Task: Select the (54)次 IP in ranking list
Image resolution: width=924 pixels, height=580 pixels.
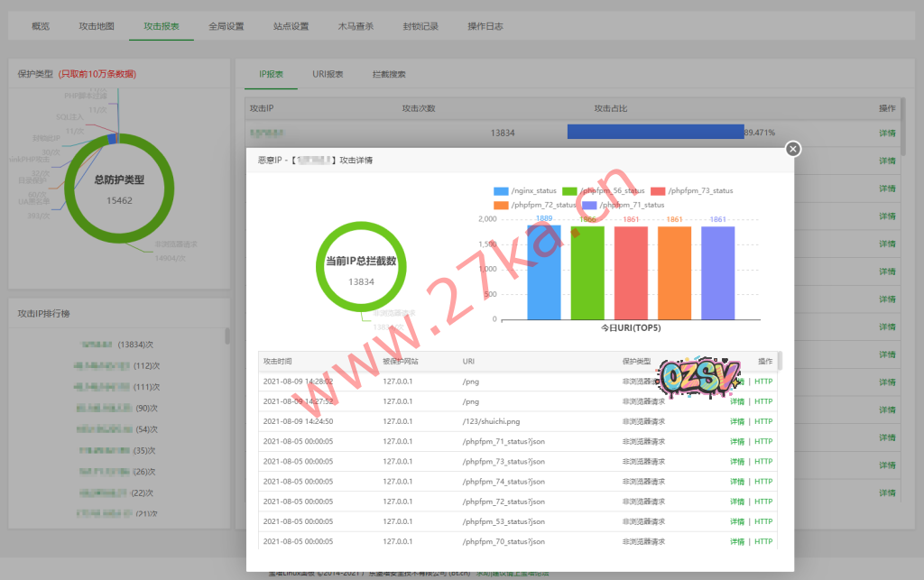Action: (x=116, y=429)
